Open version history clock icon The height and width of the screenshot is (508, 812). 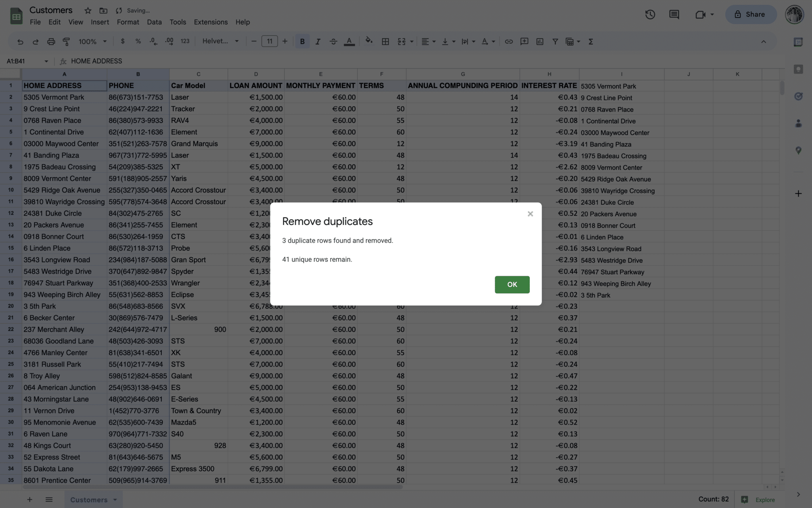(650, 15)
